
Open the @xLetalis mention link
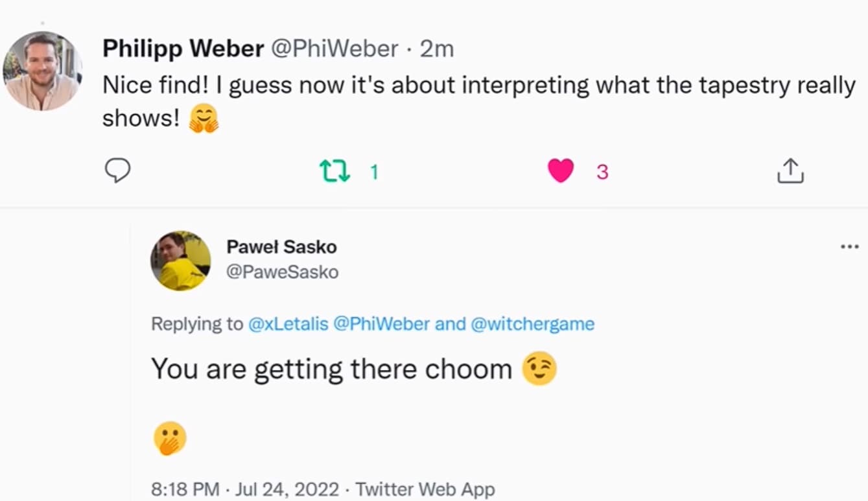pos(288,323)
